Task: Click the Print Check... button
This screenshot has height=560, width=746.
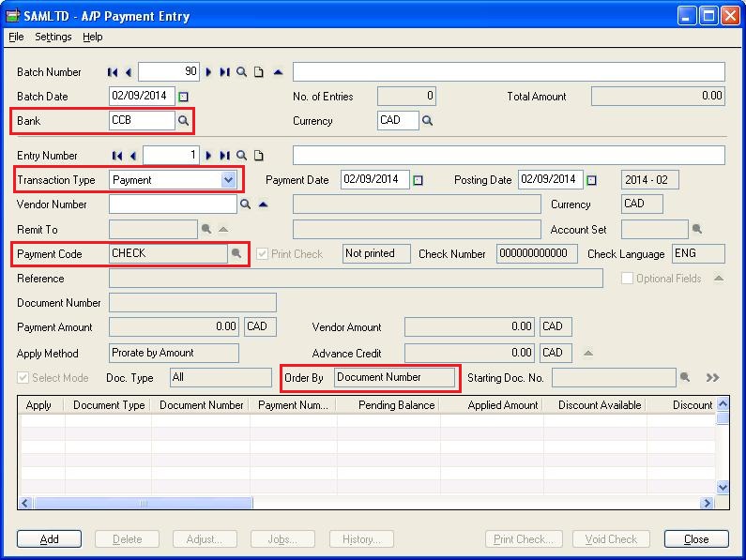Action: [x=524, y=539]
